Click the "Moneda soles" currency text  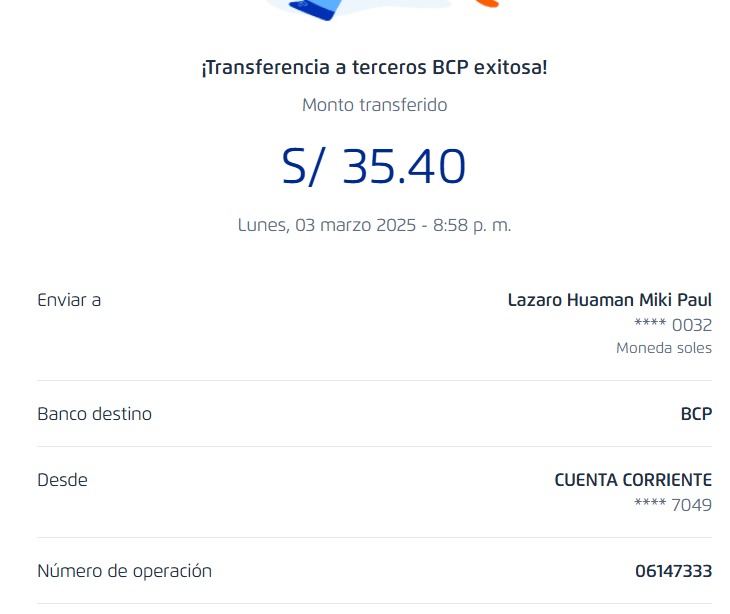coord(663,348)
